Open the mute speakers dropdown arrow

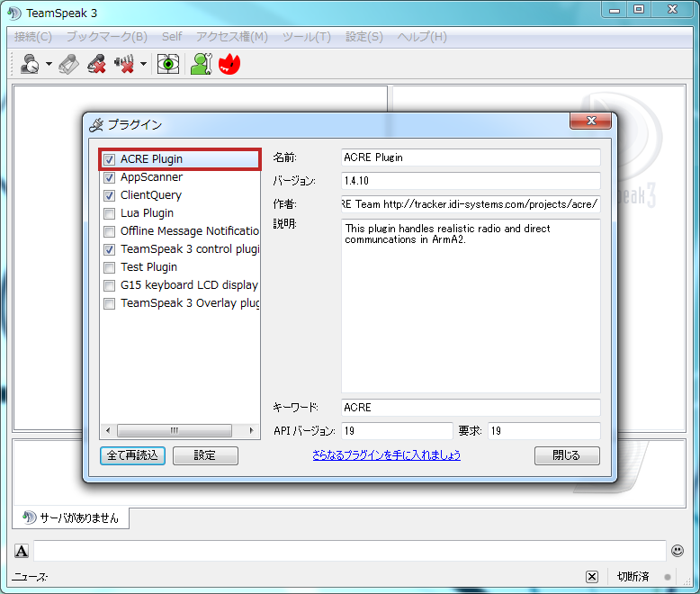click(143, 64)
